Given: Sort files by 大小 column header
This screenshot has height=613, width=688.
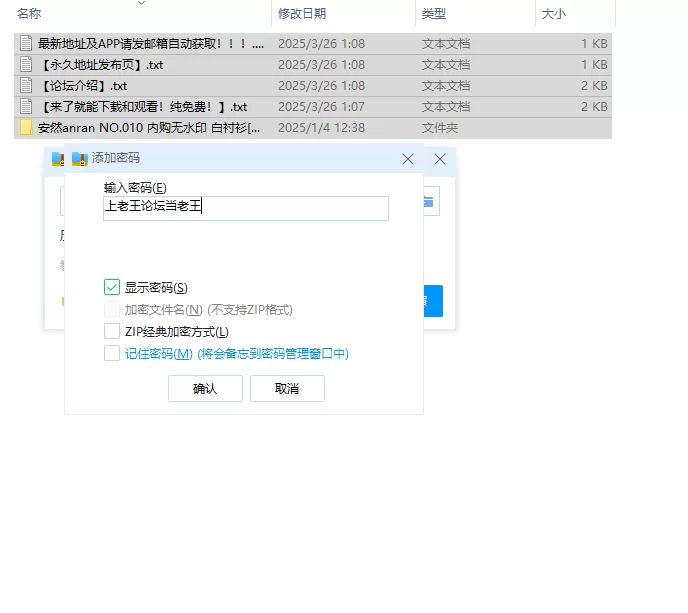Looking at the screenshot, I should [554, 14].
